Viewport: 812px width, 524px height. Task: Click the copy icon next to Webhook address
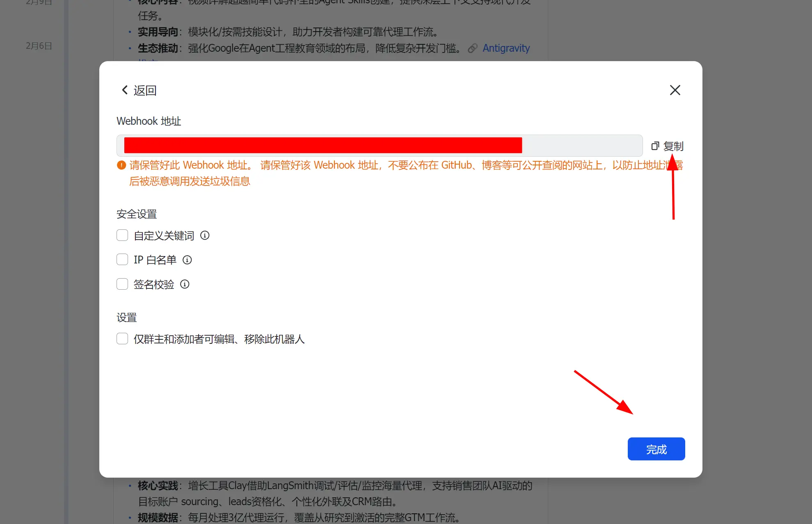pyautogui.click(x=655, y=146)
